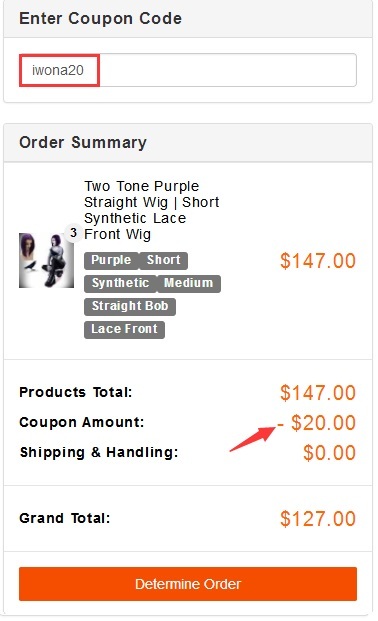Open the Two Tone Purple Straight Wig title

point(151,210)
